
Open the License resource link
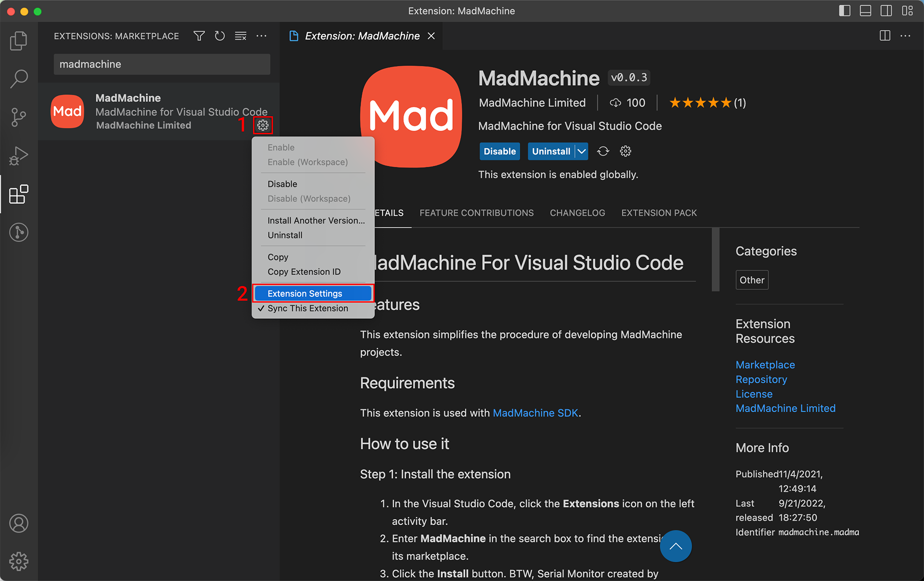point(754,394)
